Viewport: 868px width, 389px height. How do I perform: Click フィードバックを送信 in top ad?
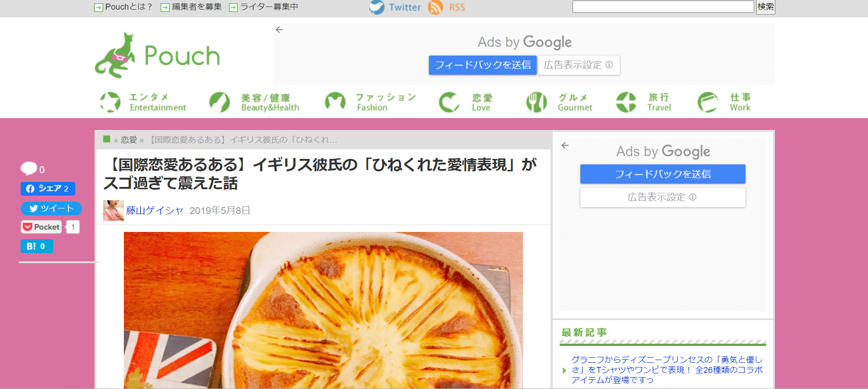click(x=483, y=65)
